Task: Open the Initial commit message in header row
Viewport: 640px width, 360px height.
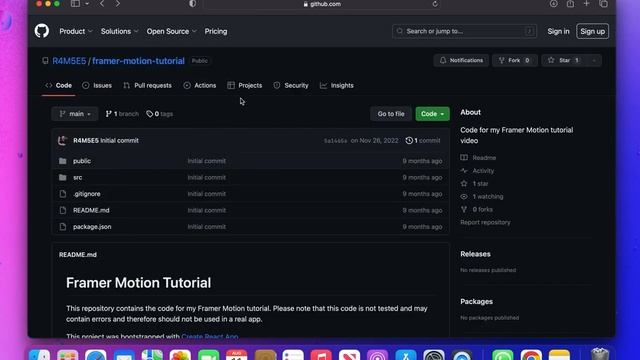Action: point(120,140)
